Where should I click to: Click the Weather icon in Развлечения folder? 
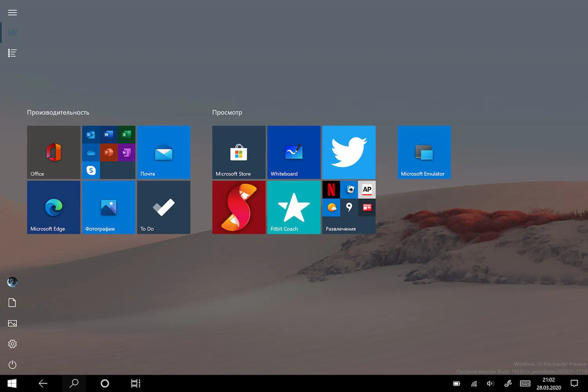click(331, 207)
